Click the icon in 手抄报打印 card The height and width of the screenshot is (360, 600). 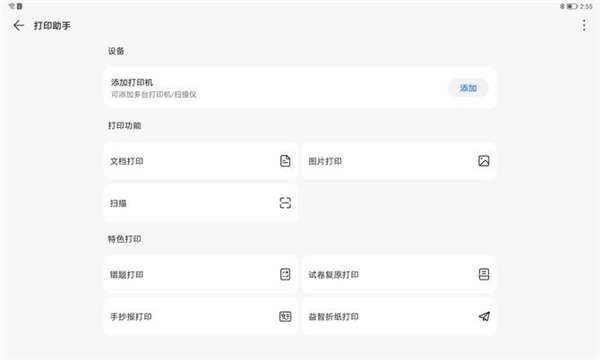(285, 316)
